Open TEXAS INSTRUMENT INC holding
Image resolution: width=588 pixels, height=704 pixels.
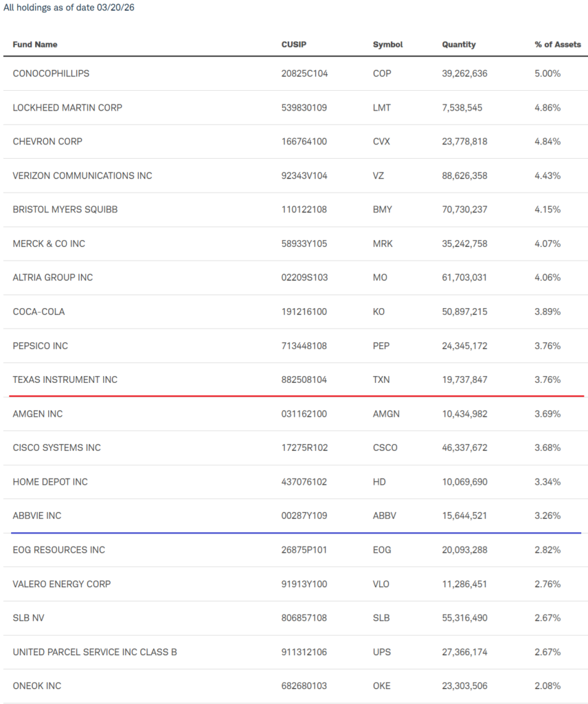tap(65, 379)
